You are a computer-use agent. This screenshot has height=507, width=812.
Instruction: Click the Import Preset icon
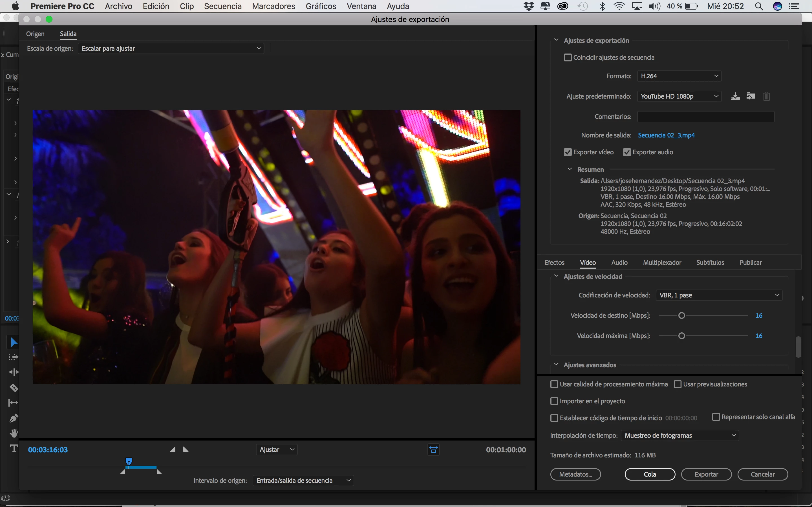point(751,97)
